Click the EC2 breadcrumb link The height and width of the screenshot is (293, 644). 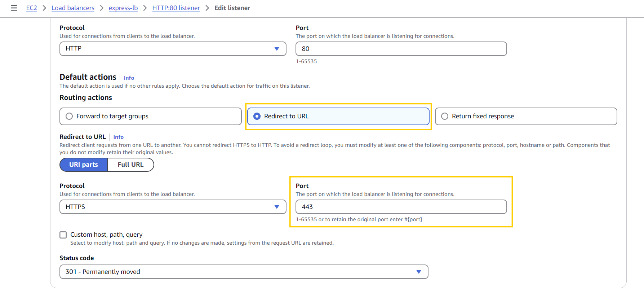31,8
